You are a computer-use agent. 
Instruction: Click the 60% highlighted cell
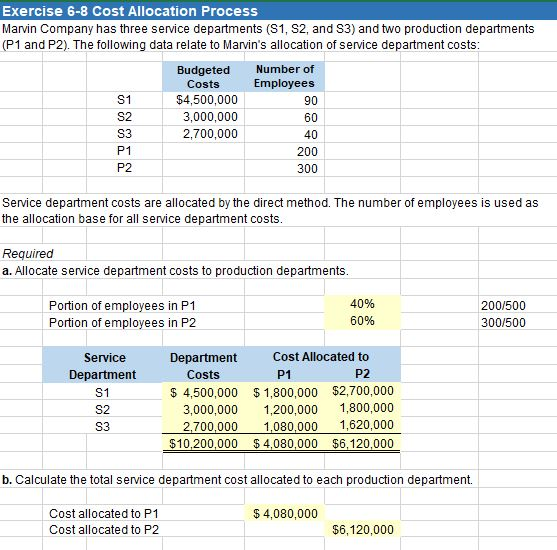pos(362,321)
